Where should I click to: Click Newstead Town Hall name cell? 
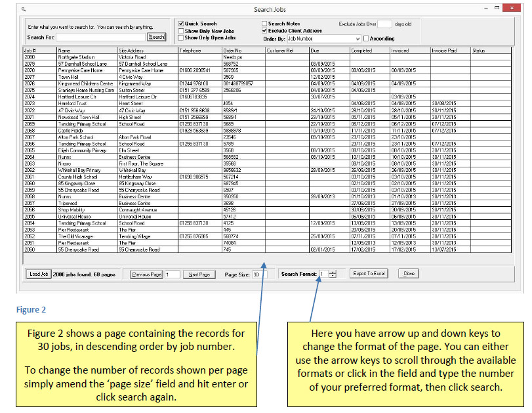point(87,117)
